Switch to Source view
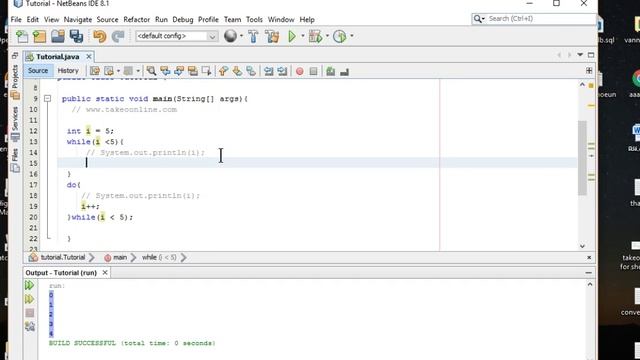Viewport: 640px width, 360px height. coord(38,71)
